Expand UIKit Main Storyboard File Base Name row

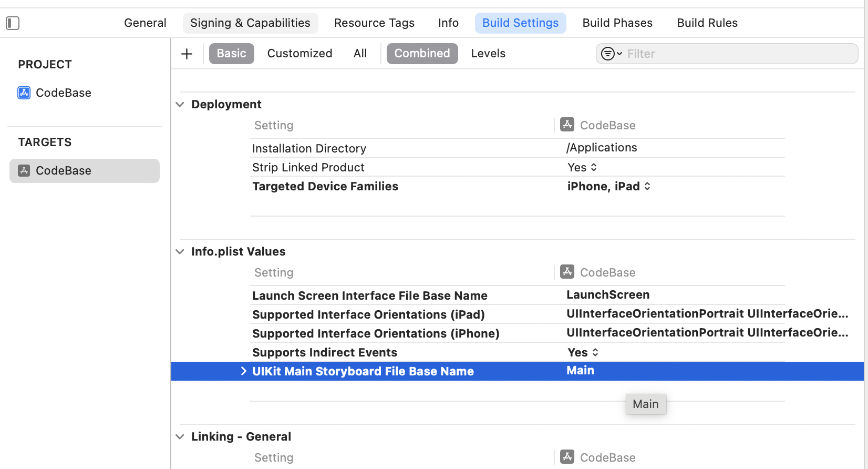pos(243,371)
